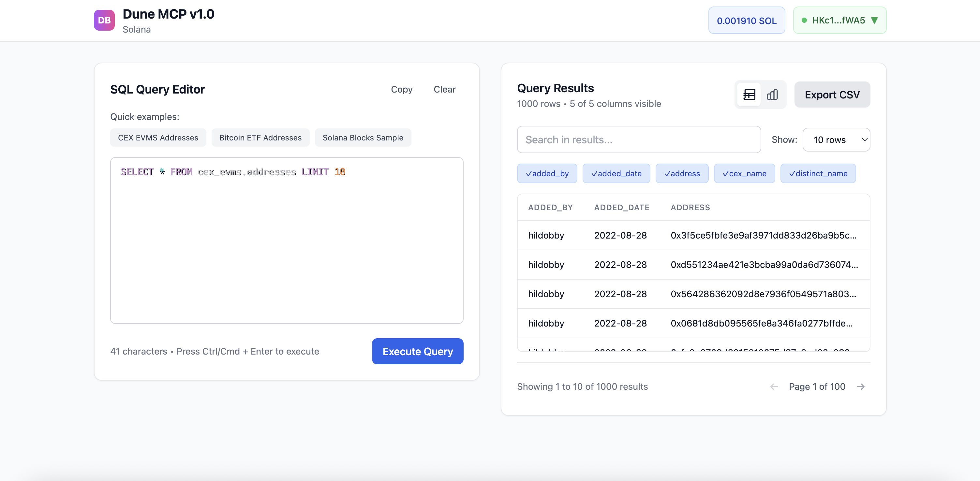Click previous page arrow

(x=774, y=387)
